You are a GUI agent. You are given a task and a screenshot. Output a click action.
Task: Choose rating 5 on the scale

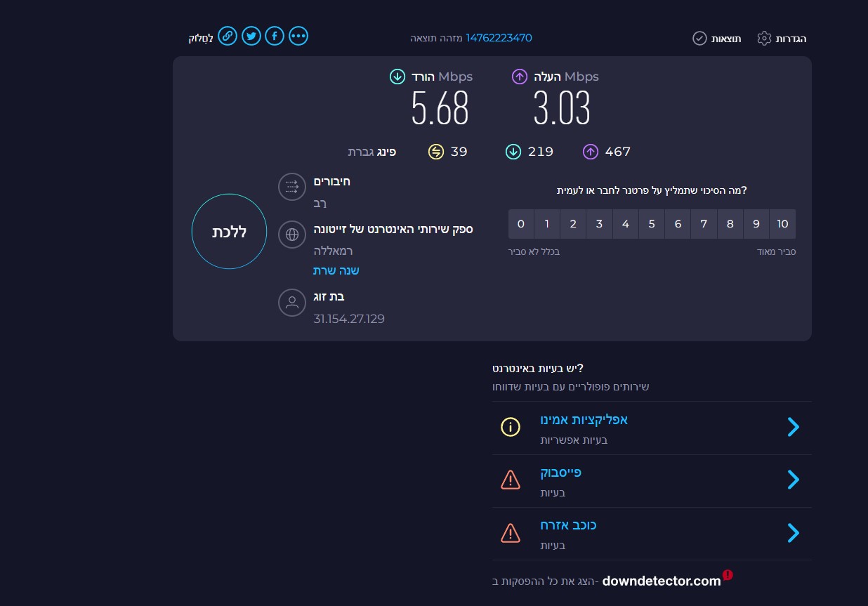point(652,224)
